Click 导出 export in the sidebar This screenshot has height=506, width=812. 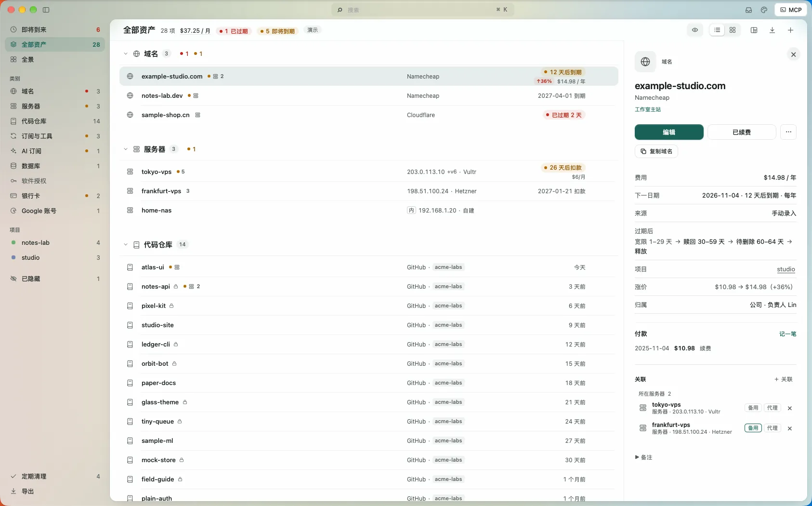click(55, 491)
